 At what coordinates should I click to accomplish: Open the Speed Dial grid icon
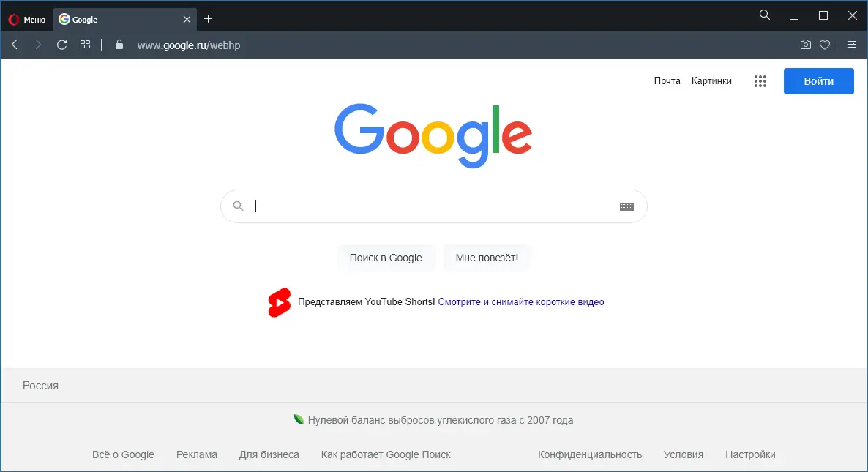pyautogui.click(x=85, y=45)
